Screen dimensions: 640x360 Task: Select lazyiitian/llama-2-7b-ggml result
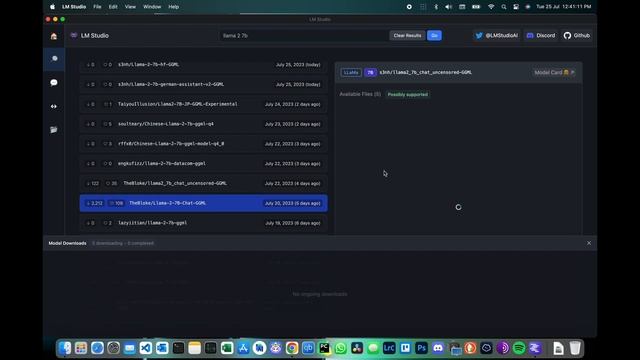click(203, 223)
